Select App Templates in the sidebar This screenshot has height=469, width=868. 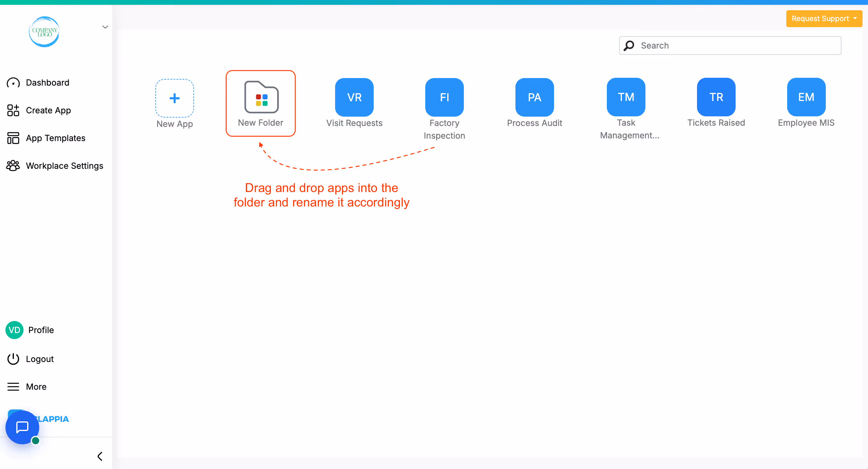click(13, 138)
